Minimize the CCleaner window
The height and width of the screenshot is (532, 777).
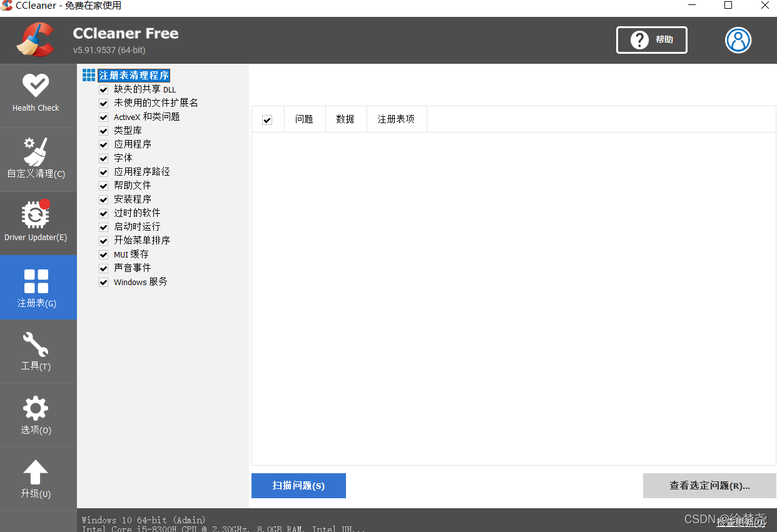(692, 6)
